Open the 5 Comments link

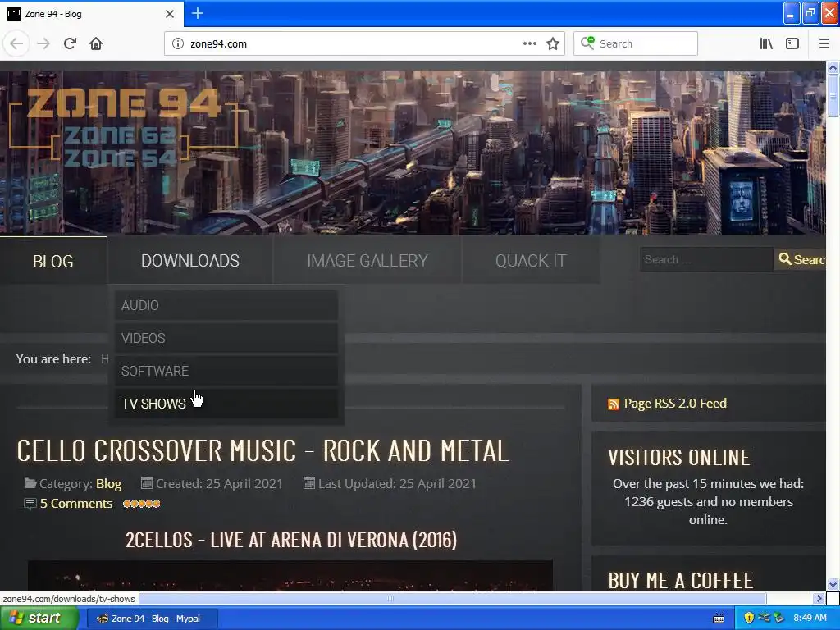(x=76, y=504)
